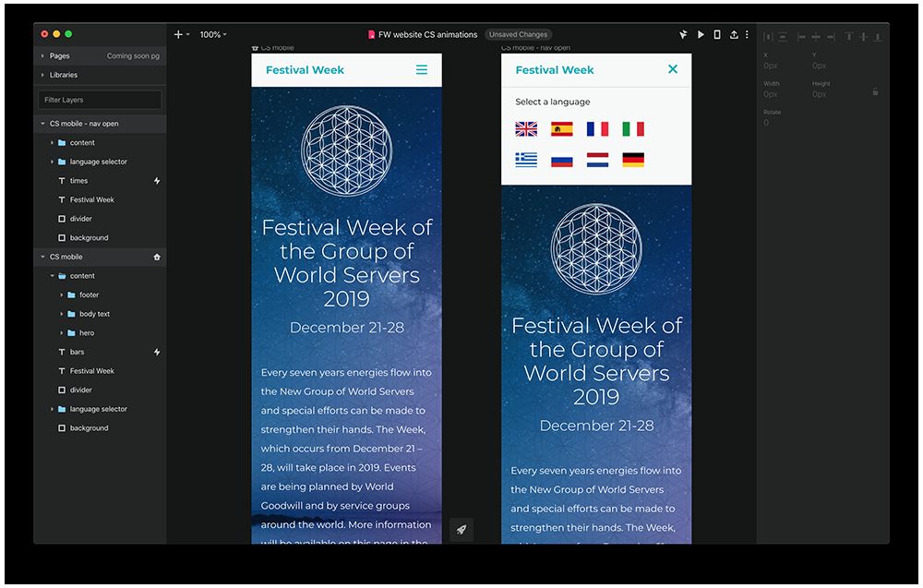Screen dimensions: 923x588
Task: Click the Spanish flag in the language selector
Action: pyautogui.click(x=561, y=129)
